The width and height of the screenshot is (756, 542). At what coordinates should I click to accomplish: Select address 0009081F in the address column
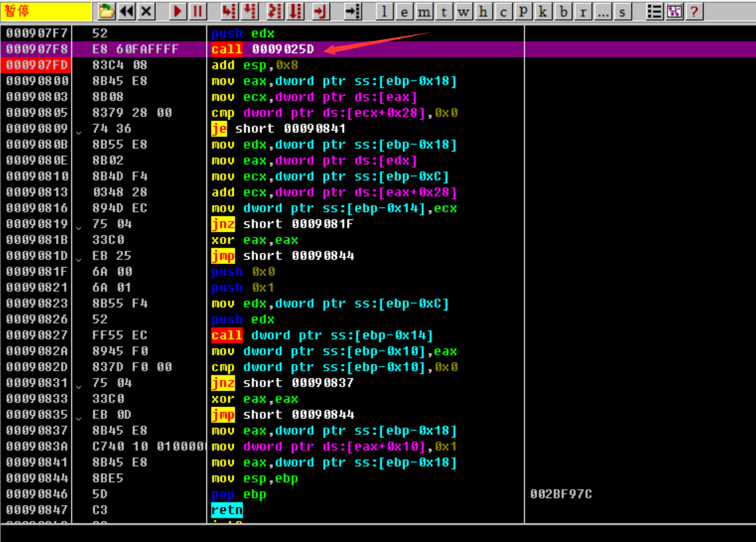36,272
